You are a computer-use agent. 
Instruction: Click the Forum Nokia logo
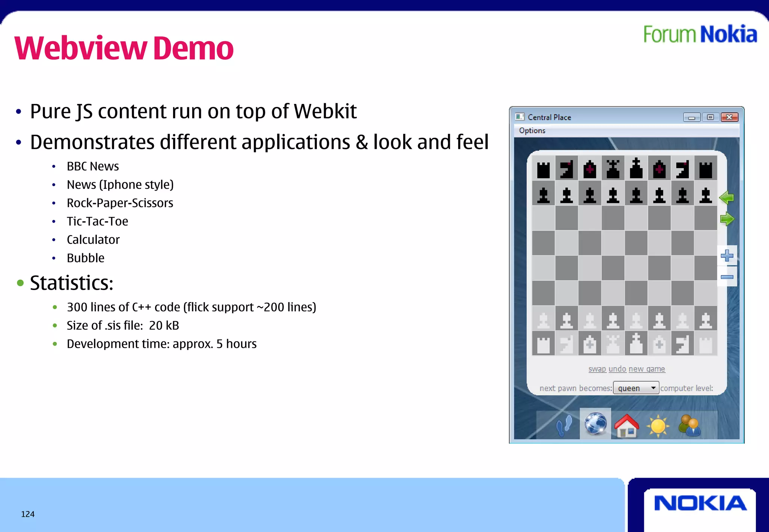[x=700, y=34]
